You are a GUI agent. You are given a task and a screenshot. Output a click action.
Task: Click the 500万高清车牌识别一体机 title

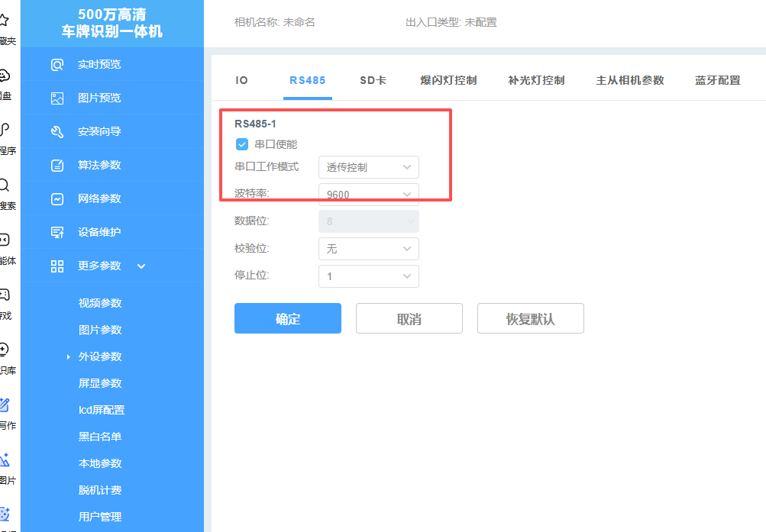click(x=112, y=24)
